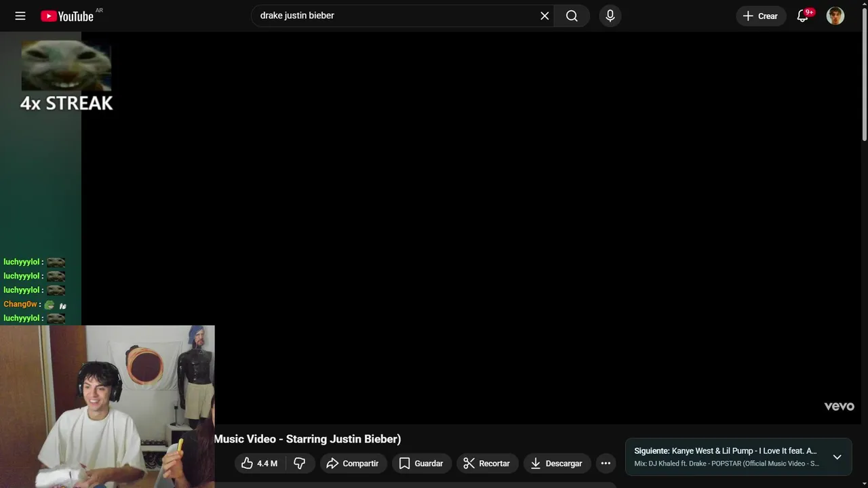This screenshot has height=488, width=868.
Task: Save video with Guardar button
Action: [422, 464]
